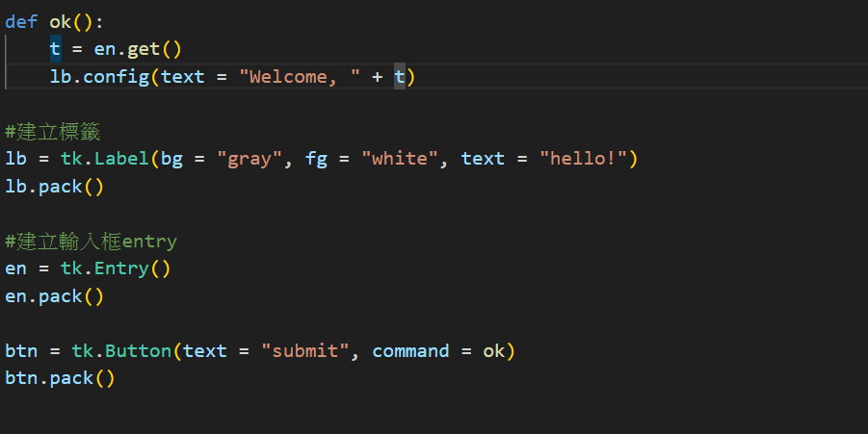Click the comment #建立標籤
868x434 pixels.
[53, 132]
